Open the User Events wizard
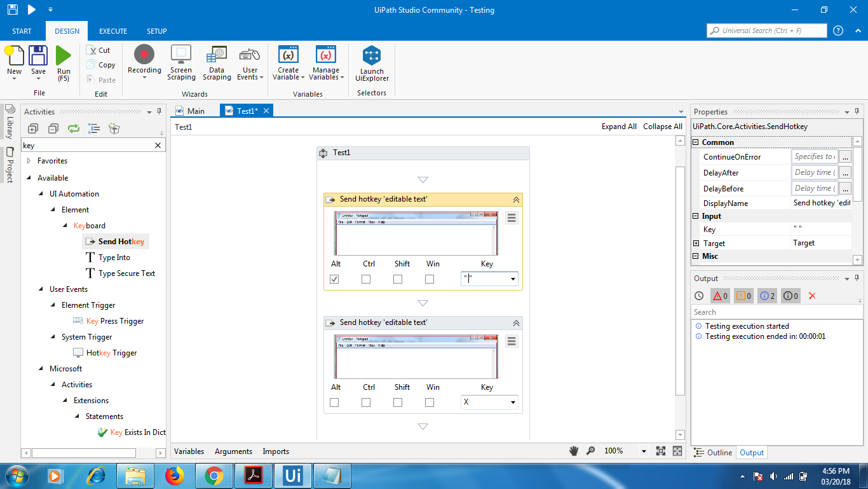This screenshot has width=868, height=489. 250,62
